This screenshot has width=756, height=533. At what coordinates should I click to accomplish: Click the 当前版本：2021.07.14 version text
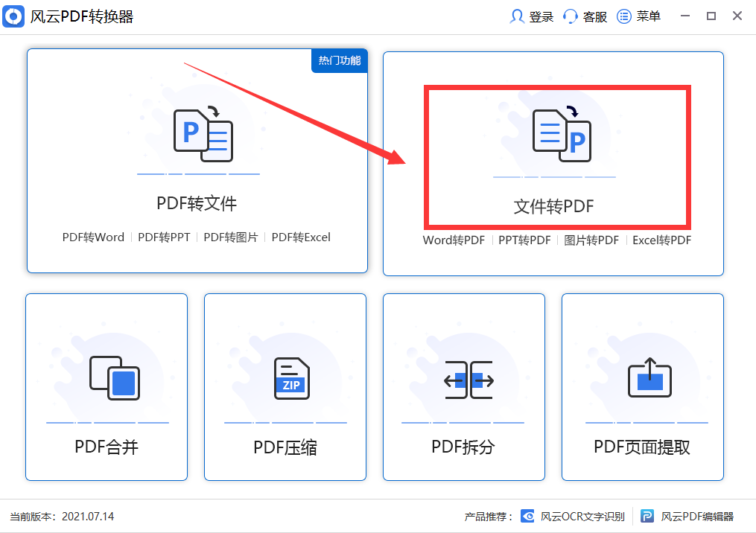(63, 517)
